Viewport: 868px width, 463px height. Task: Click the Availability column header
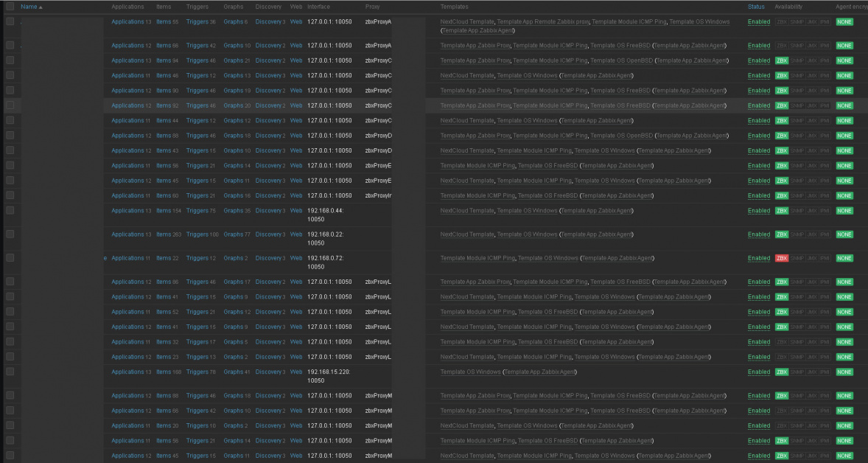pyautogui.click(x=788, y=7)
